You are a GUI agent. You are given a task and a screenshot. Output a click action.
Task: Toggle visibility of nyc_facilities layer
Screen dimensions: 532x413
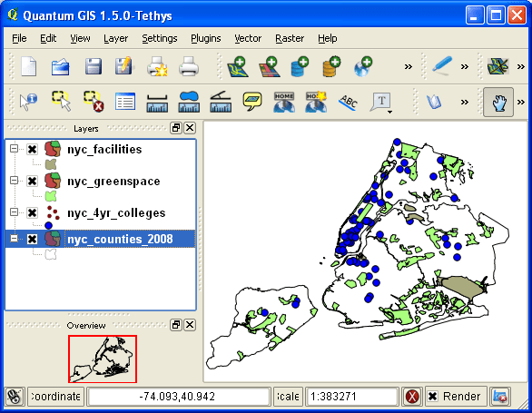click(33, 150)
